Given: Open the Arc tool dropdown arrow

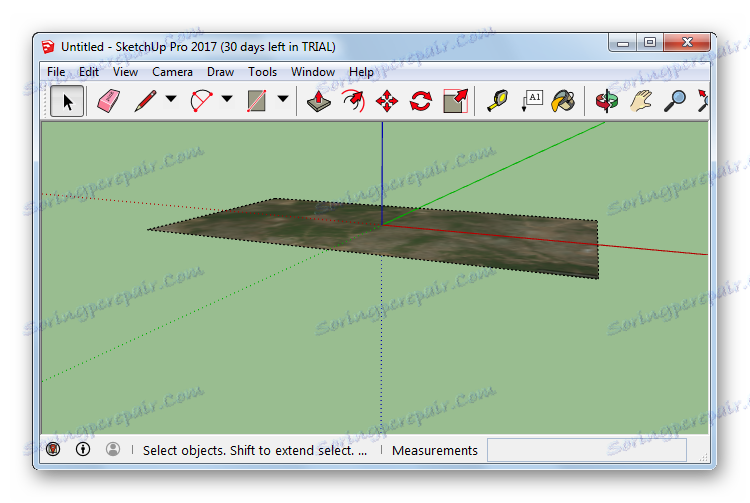Looking at the screenshot, I should (x=227, y=99).
